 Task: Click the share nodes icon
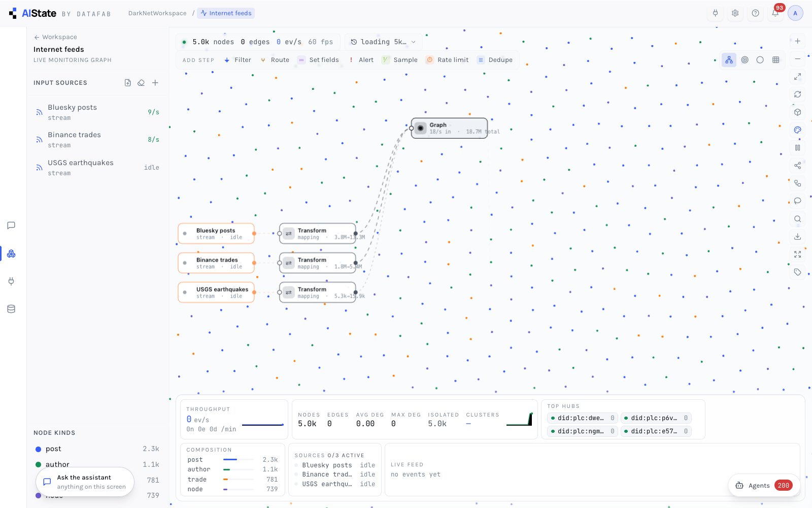(797, 166)
